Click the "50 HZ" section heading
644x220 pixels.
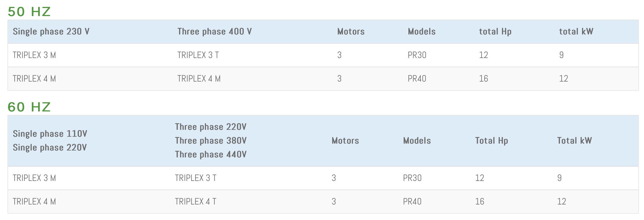(29, 12)
